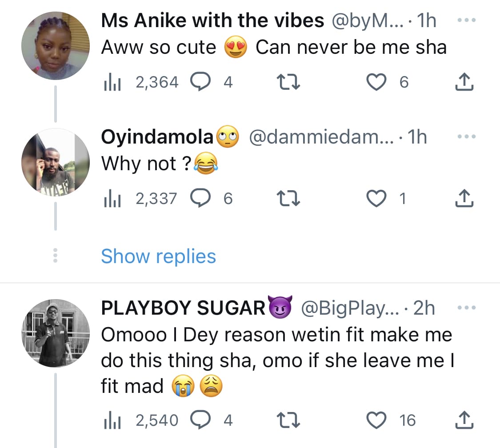Open PLAYBOY SUGAR's avatar photo
Screen dimensions: 500x448
point(56,332)
